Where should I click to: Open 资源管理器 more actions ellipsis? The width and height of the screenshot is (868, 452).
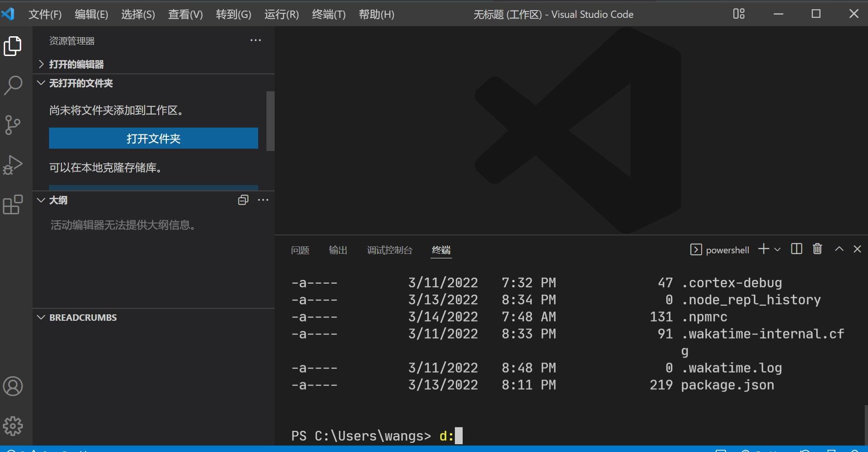pyautogui.click(x=255, y=40)
